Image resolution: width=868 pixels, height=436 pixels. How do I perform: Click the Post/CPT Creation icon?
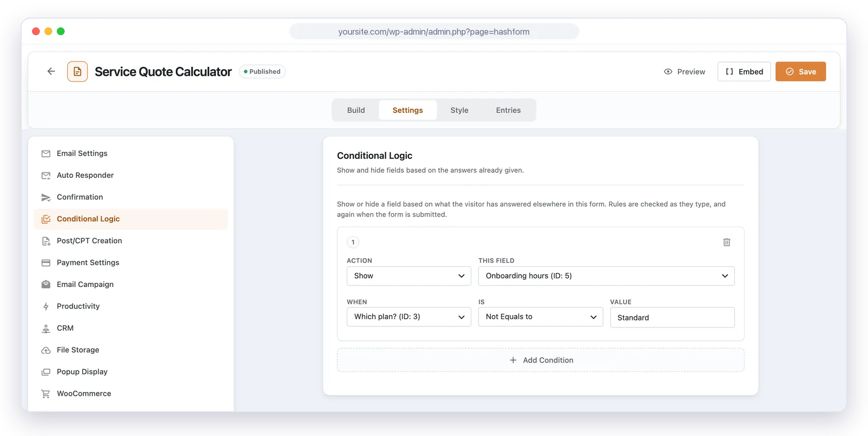(46, 241)
